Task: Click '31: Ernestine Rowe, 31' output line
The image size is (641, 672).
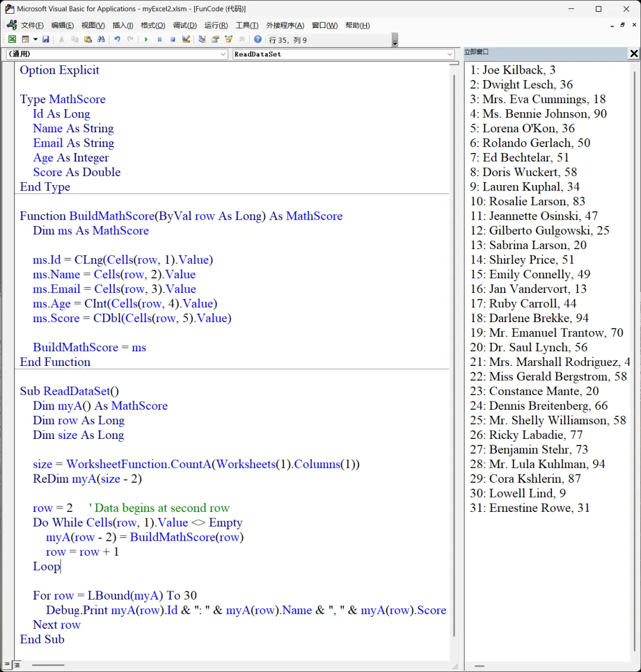Action: pos(529,508)
